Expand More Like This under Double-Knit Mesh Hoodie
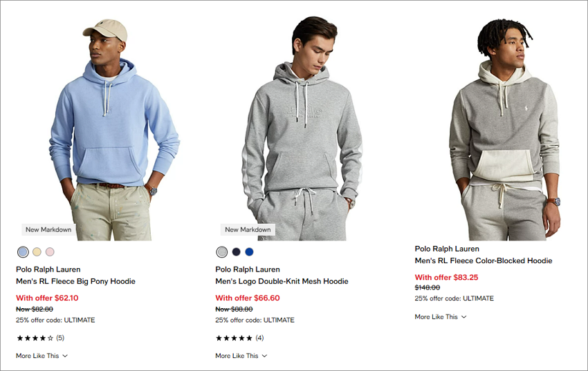This screenshot has width=588, height=371. [x=241, y=356]
